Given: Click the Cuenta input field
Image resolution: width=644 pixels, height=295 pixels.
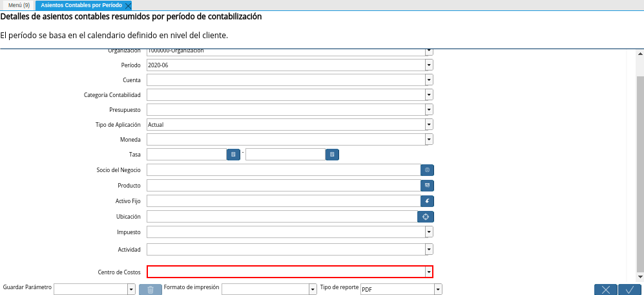Looking at the screenshot, I should click(x=286, y=80).
